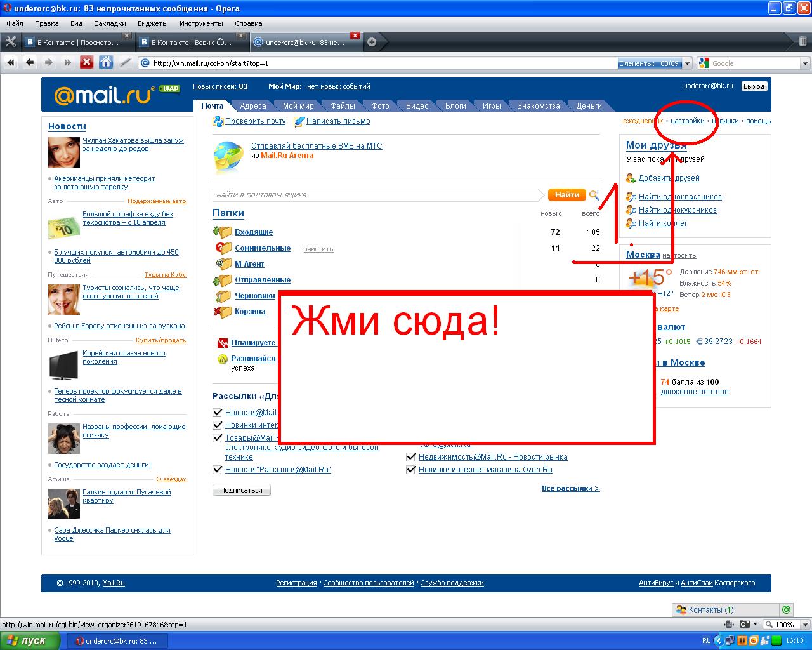Image resolution: width=812 pixels, height=650 pixels.
Task: Expand the camera options dropdown arrow
Action: (754, 625)
